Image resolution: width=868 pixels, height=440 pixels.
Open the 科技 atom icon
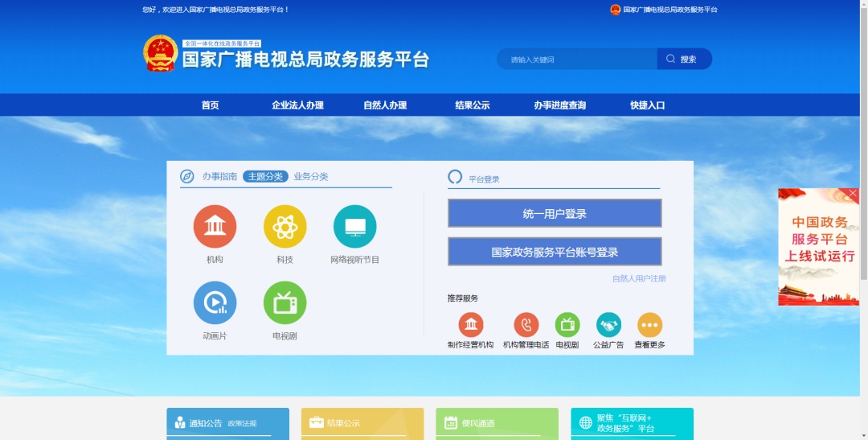pos(285,226)
